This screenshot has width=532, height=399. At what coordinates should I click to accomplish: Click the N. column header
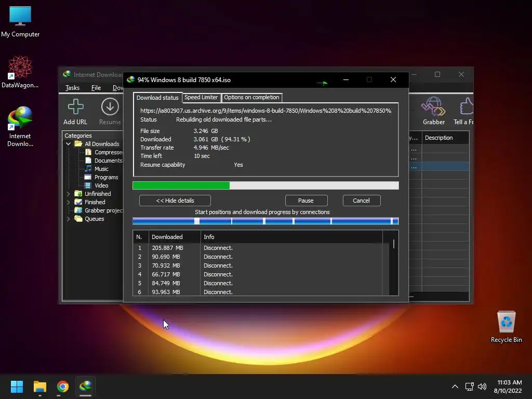coord(141,237)
